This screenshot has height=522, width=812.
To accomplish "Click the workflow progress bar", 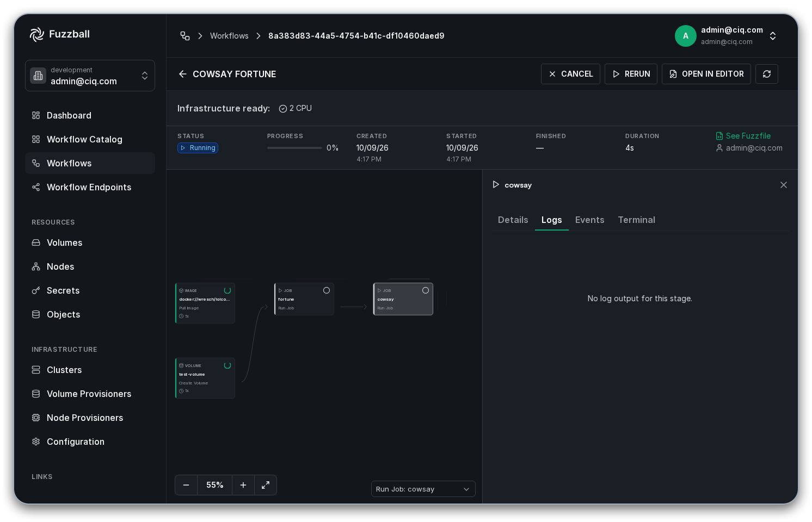I will 294,148.
